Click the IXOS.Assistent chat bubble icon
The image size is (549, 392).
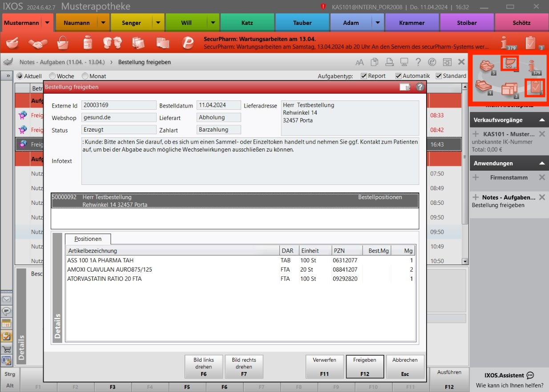point(530,376)
